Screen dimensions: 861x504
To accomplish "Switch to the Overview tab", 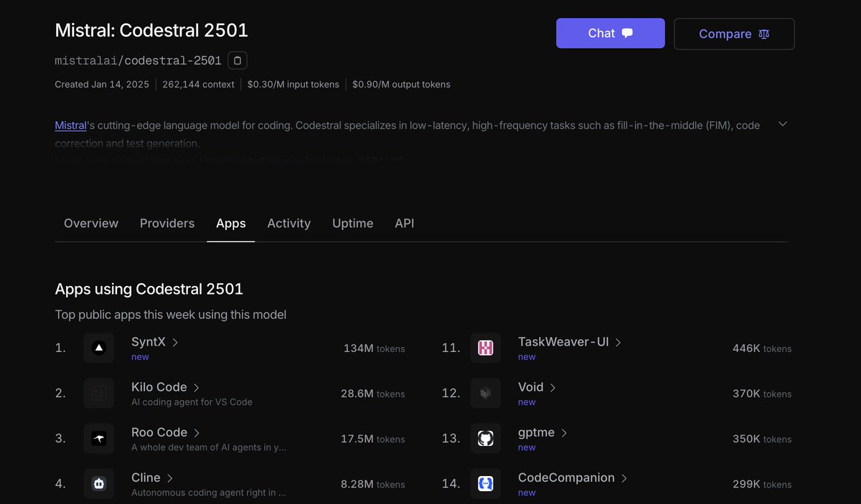I will click(x=91, y=224).
